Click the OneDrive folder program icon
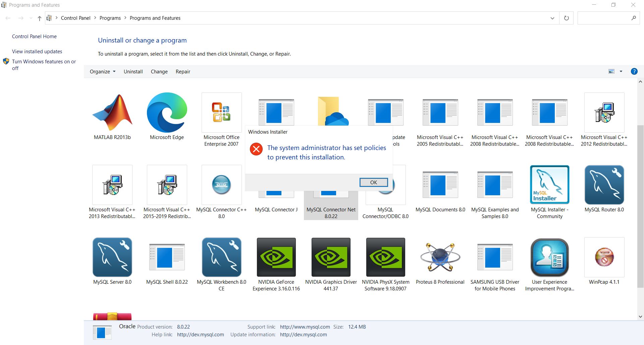 pyautogui.click(x=333, y=111)
